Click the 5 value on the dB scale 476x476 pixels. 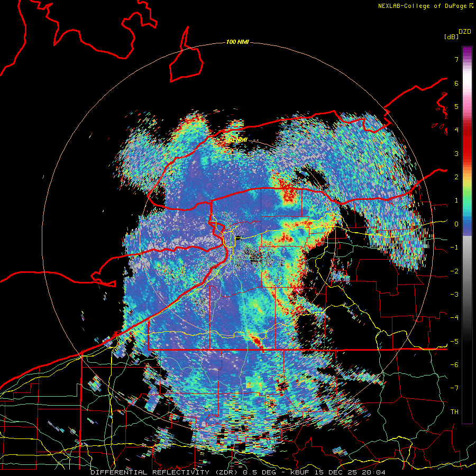(456, 106)
